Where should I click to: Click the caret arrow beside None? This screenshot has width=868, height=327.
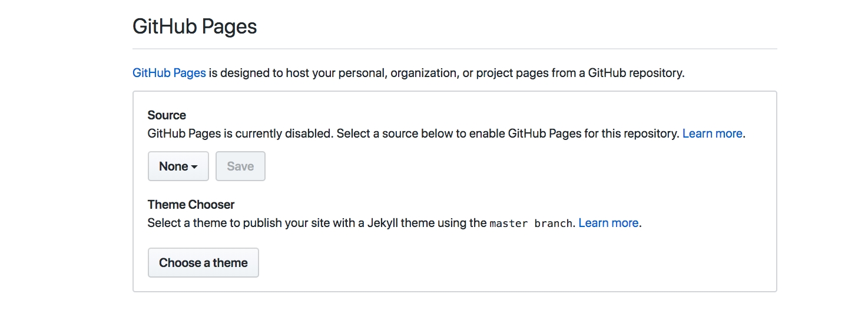pos(194,167)
